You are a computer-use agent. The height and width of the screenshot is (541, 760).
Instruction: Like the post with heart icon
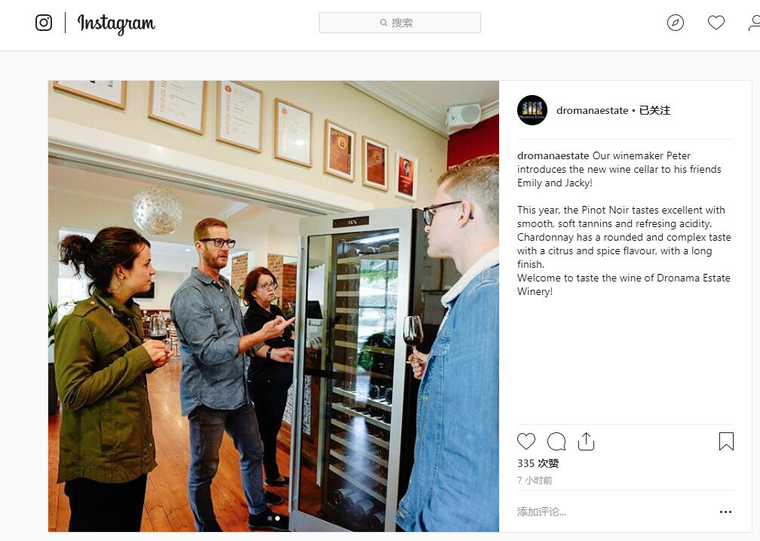pos(526,442)
